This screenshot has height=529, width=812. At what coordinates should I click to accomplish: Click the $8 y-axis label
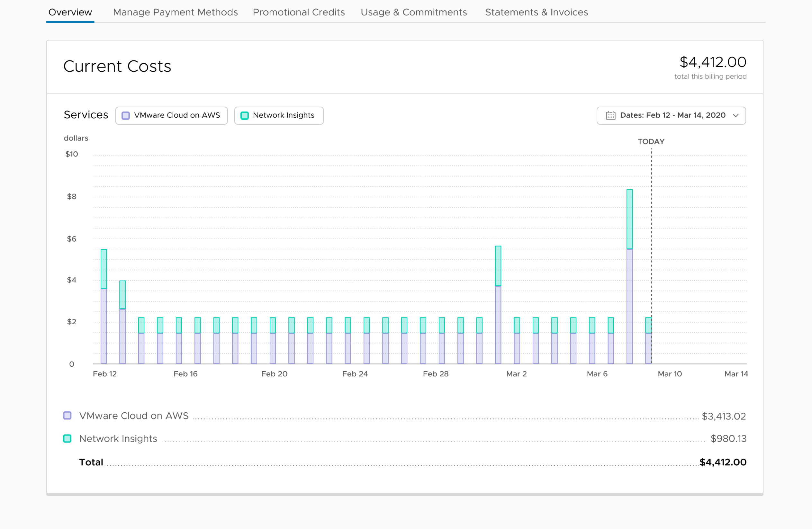click(x=72, y=196)
